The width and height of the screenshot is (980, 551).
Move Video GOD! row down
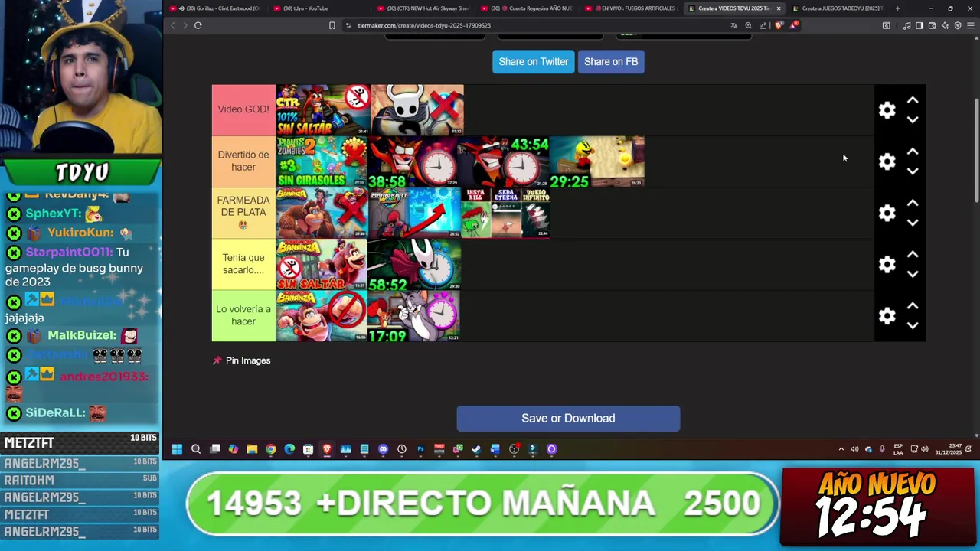pyautogui.click(x=913, y=120)
